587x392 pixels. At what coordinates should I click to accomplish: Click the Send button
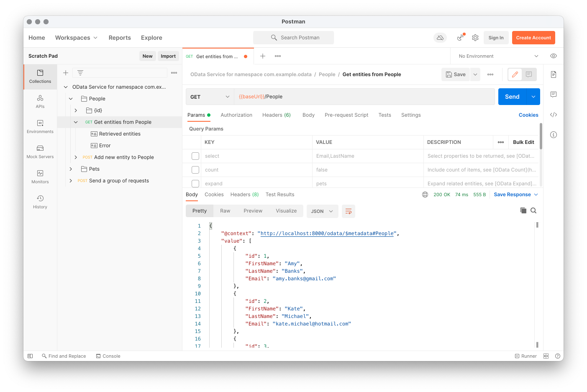coord(512,97)
